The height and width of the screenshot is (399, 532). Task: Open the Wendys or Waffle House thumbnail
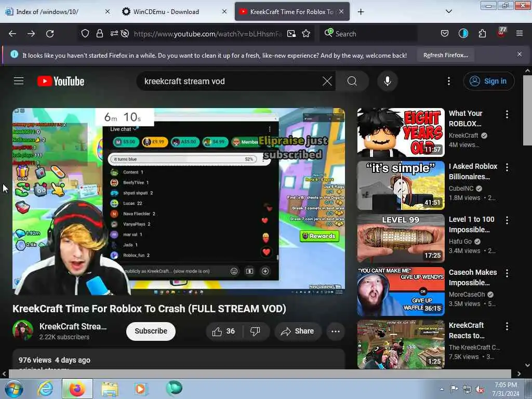tap(401, 291)
